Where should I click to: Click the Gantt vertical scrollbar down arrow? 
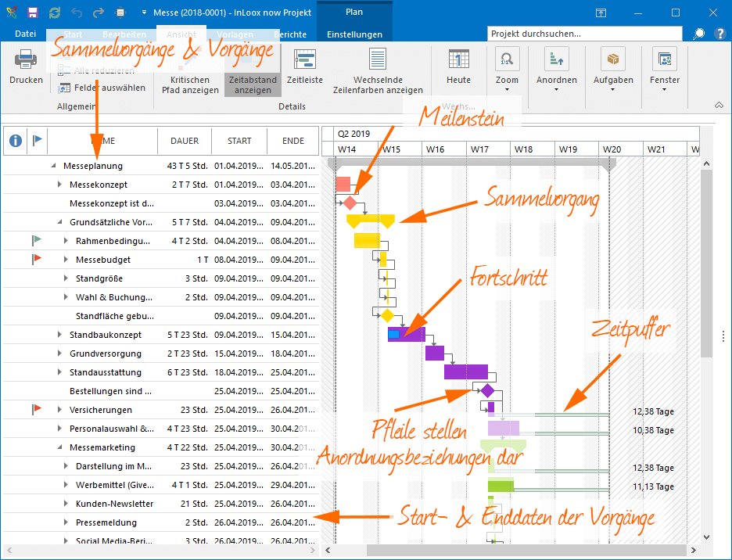pyautogui.click(x=706, y=537)
